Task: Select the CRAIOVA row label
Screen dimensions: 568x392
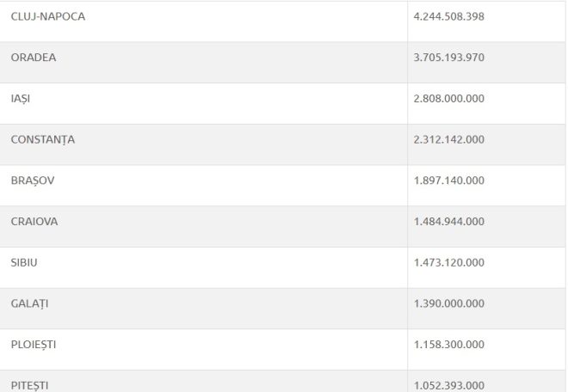Action: (x=34, y=222)
